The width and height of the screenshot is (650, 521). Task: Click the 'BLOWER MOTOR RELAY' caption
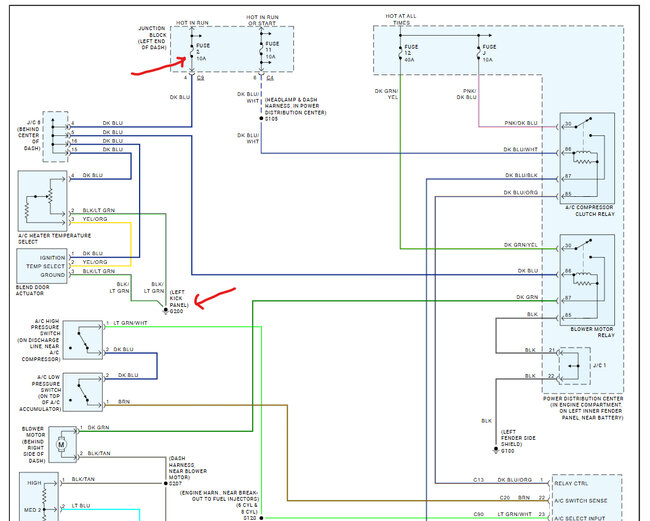593,332
